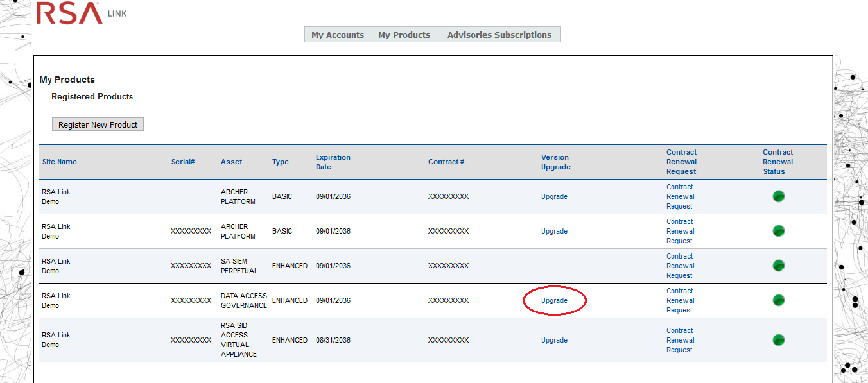Click Upgrade on the first Archer Platform row
868x383 pixels.
[x=554, y=196]
